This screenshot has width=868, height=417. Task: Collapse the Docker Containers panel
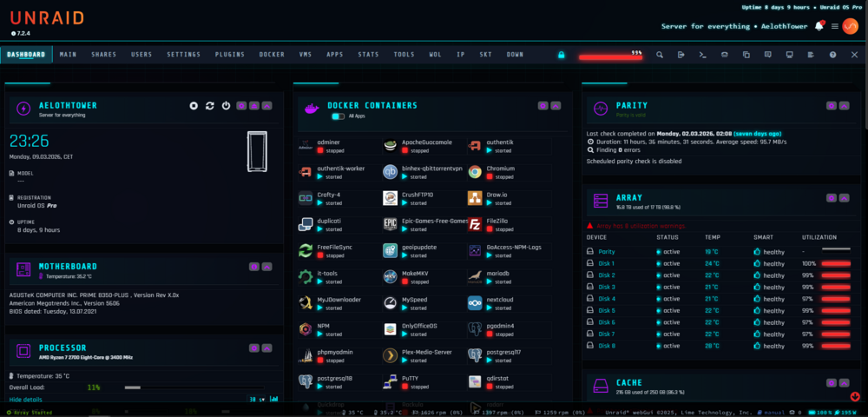point(556,106)
